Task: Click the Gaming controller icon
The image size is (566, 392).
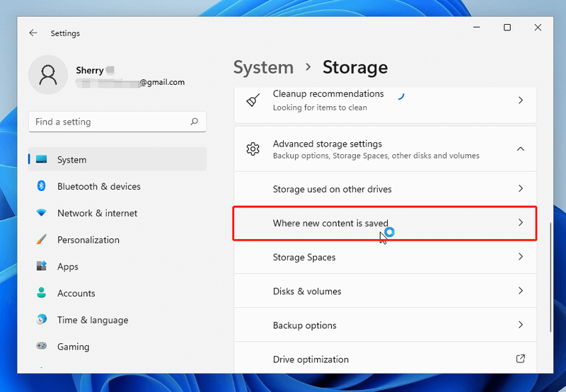Action: pyautogui.click(x=41, y=346)
